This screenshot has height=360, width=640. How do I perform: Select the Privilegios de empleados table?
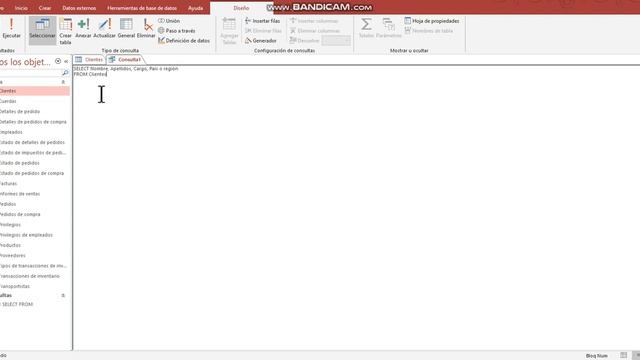pos(35,235)
